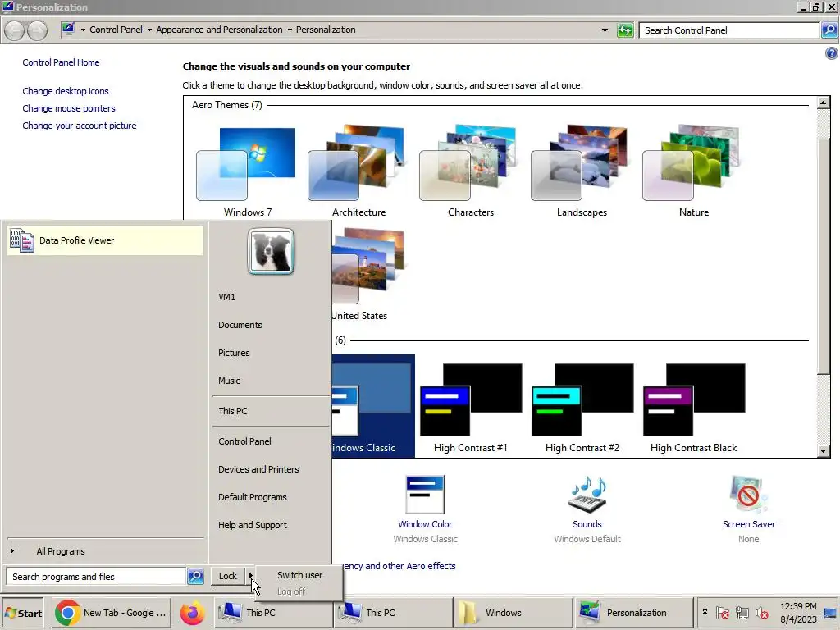Click the Start menu search magnifier icon
This screenshot has width=840, height=630.
pyautogui.click(x=195, y=577)
